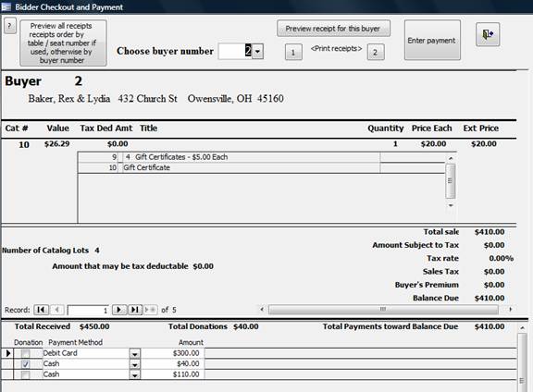
Task: Click item list scrollbar up arrow
Action: [x=451, y=158]
